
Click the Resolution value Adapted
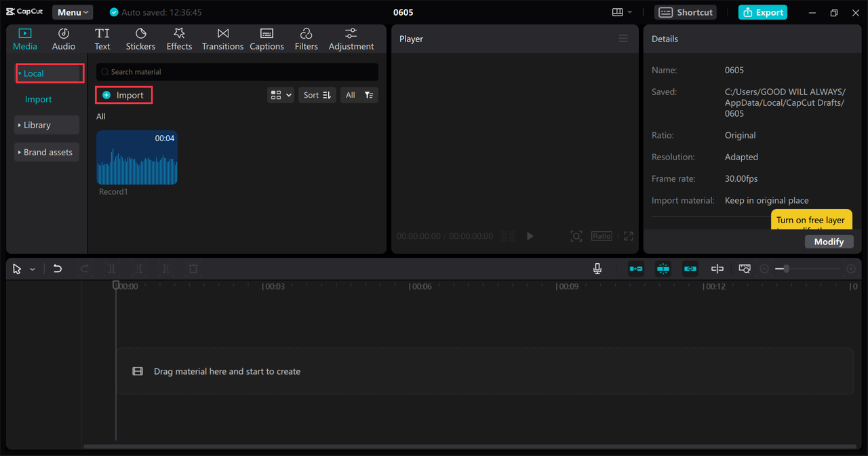pos(741,157)
